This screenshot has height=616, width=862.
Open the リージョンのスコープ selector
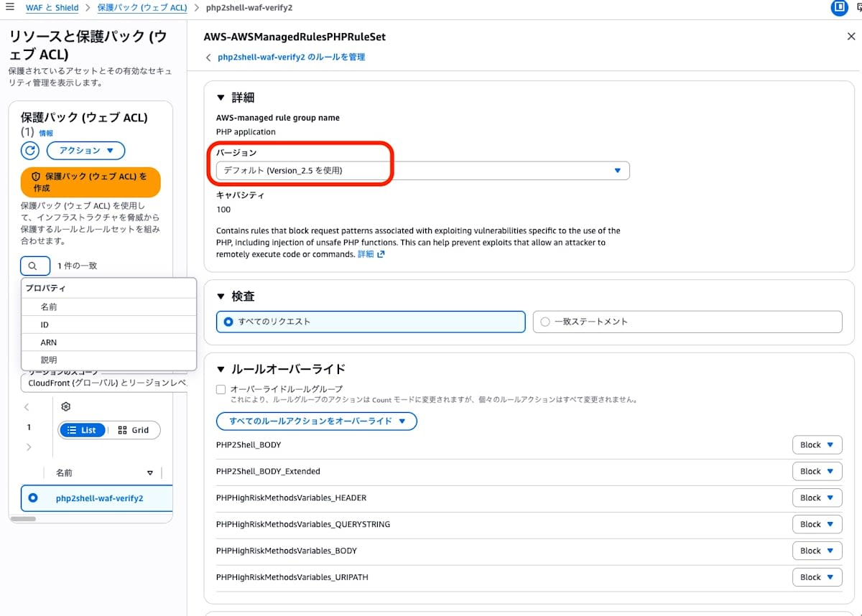[x=104, y=383]
